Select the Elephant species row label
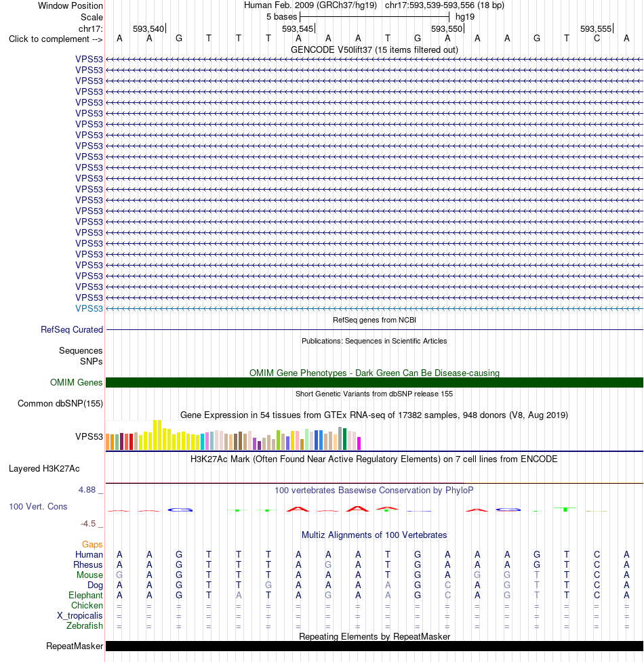This screenshot has width=644, height=662. [x=85, y=596]
